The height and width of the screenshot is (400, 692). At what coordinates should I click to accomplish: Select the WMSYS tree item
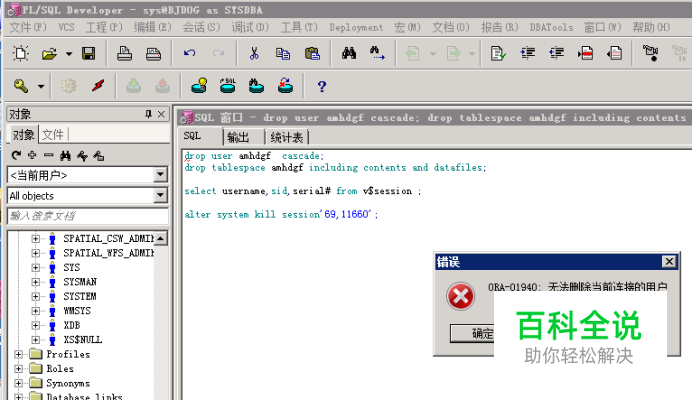pyautogui.click(x=77, y=311)
